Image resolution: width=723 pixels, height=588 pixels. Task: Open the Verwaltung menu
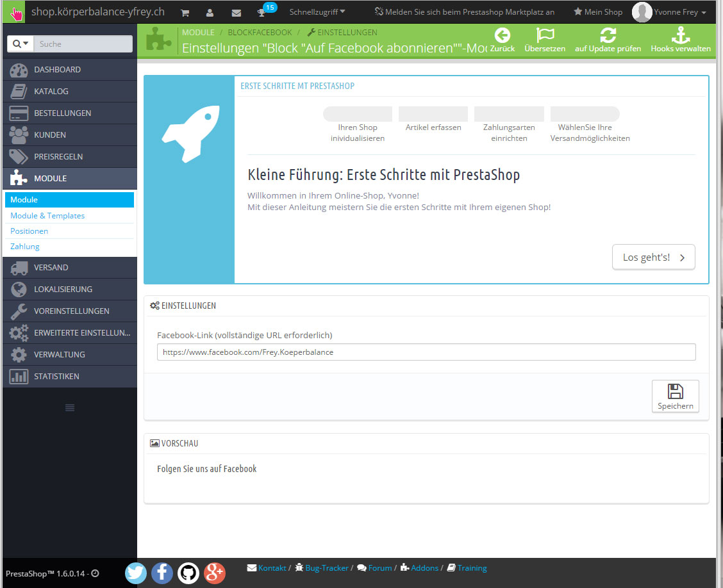(x=70, y=354)
